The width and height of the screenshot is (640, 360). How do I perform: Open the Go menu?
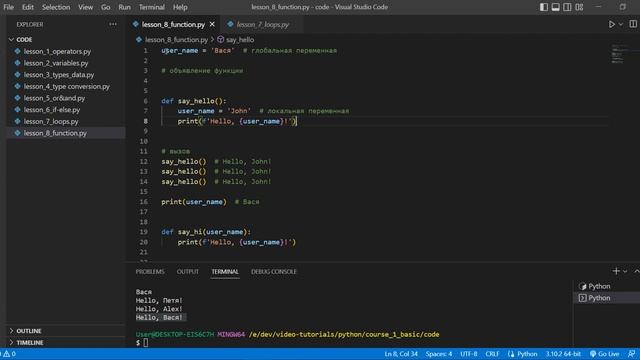[x=105, y=7]
